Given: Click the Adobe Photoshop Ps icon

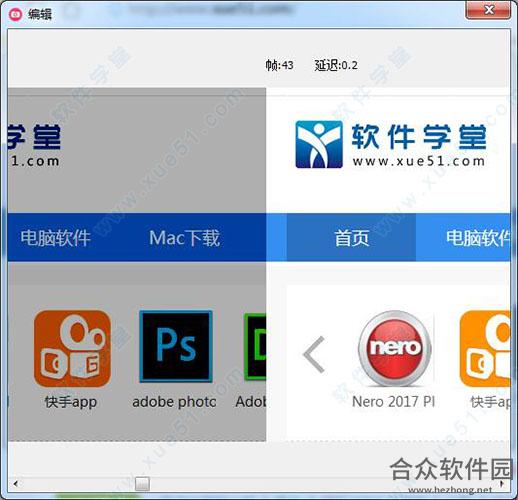Looking at the screenshot, I should (176, 346).
